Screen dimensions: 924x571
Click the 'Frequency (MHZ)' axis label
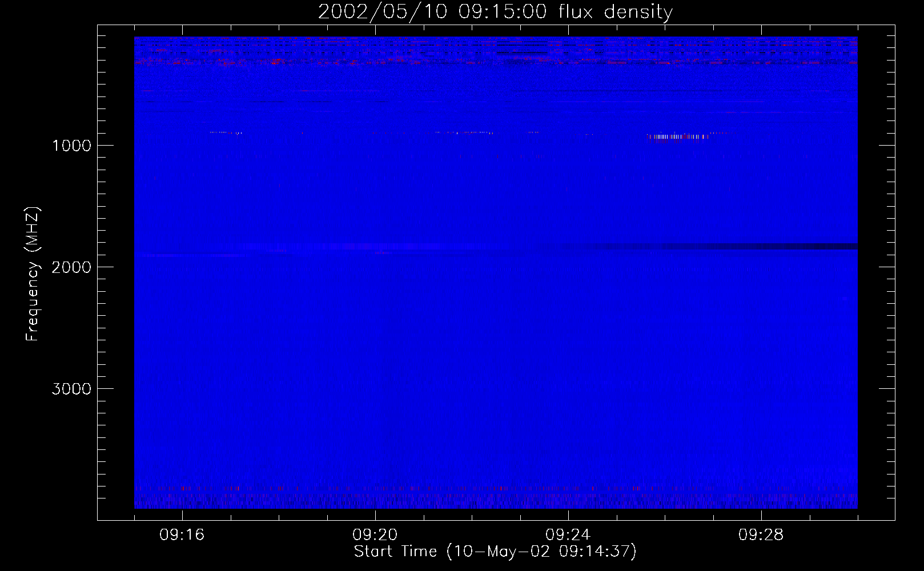point(33,274)
